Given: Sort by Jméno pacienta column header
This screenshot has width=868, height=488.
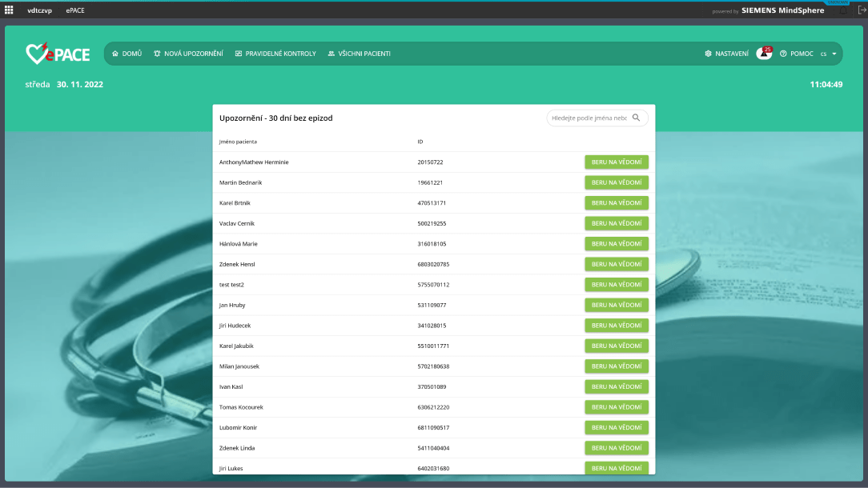Looking at the screenshot, I should point(238,142).
